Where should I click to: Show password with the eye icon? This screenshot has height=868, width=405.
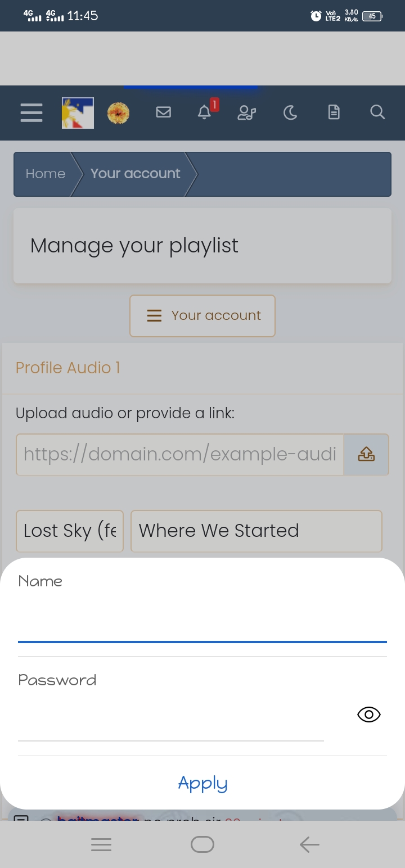pos(369,715)
